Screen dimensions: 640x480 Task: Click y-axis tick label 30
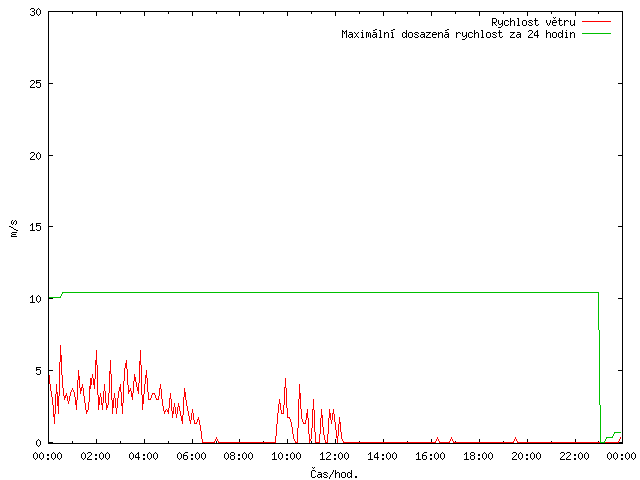pyautogui.click(x=36, y=12)
